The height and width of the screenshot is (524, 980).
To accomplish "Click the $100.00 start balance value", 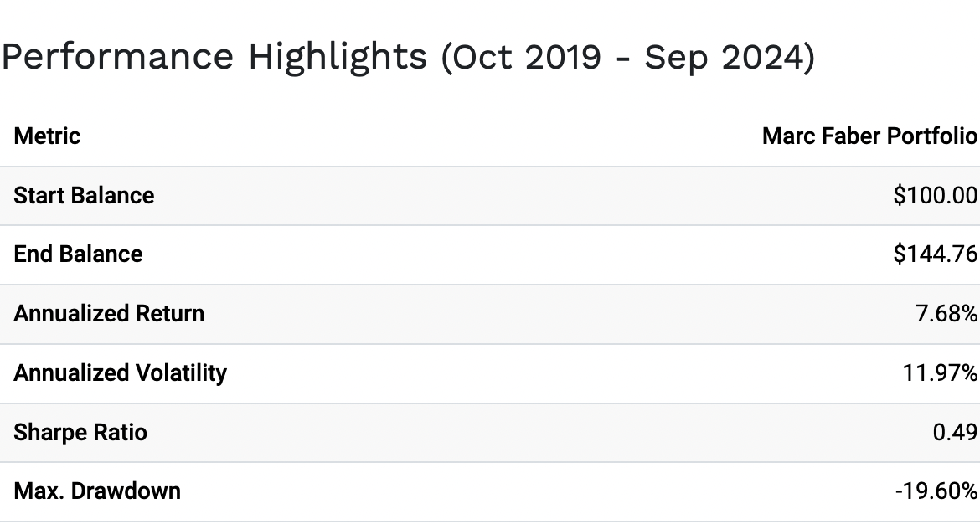I will pyautogui.click(x=935, y=196).
